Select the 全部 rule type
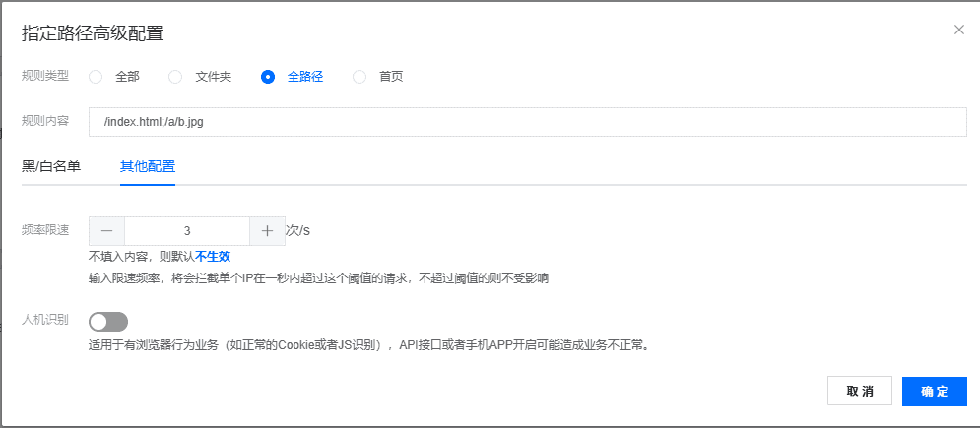The width and height of the screenshot is (980, 428). pyautogui.click(x=96, y=77)
